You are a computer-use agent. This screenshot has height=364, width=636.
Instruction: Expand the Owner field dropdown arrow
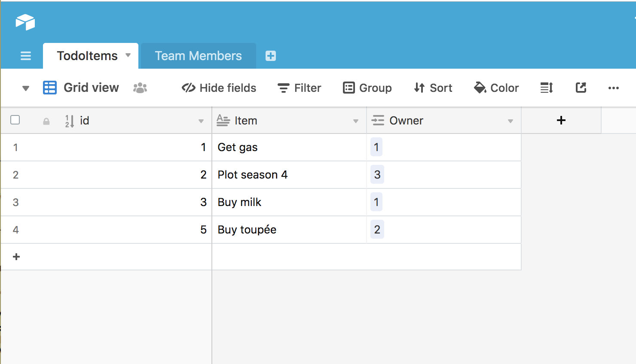pyautogui.click(x=511, y=121)
